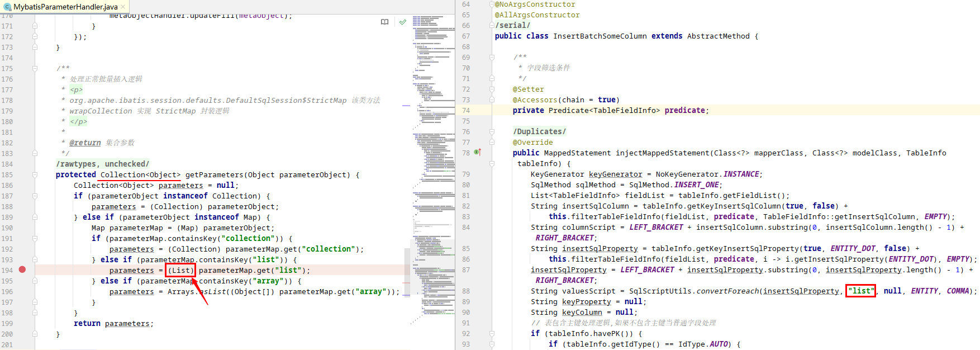The width and height of the screenshot is (980, 350).
Task: Click the predicate field name on line 74
Action: pyautogui.click(x=684, y=111)
